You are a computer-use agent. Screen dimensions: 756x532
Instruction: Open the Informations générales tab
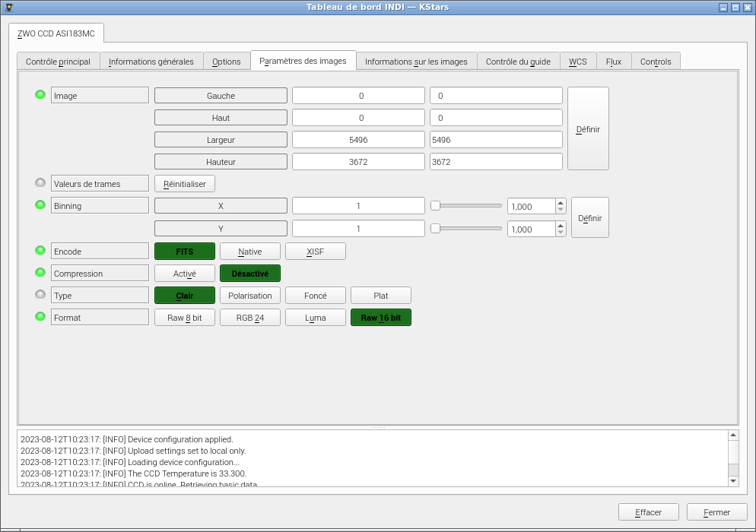(151, 62)
